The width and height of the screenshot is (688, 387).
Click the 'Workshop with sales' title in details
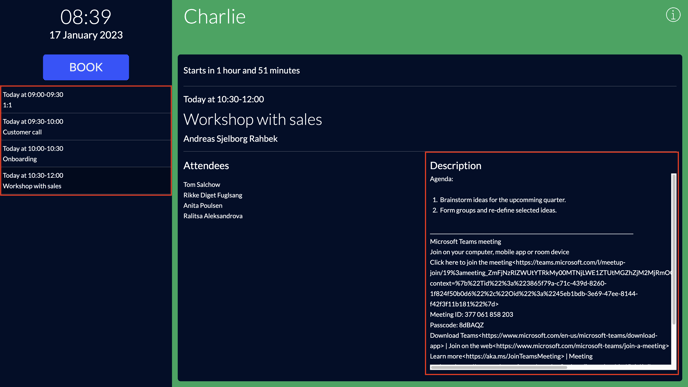pyautogui.click(x=253, y=119)
